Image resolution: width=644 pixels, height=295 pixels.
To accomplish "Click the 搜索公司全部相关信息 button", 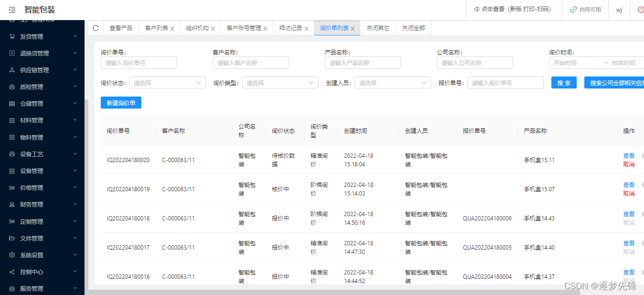I will tap(614, 83).
